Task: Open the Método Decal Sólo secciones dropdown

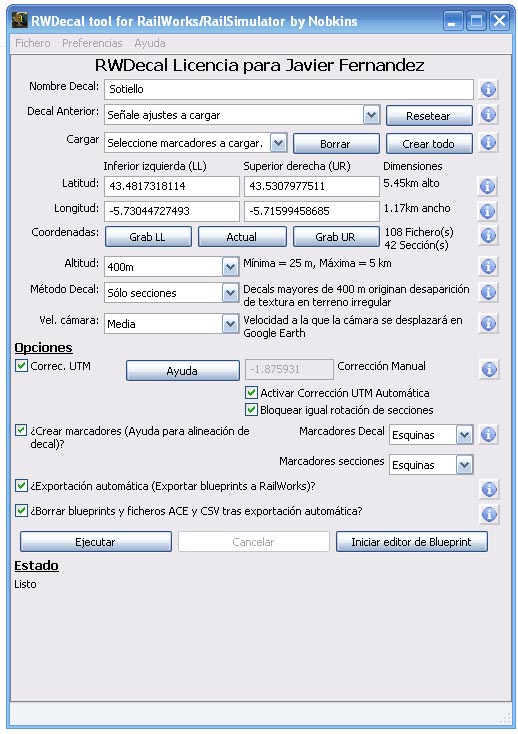Action: click(x=229, y=293)
